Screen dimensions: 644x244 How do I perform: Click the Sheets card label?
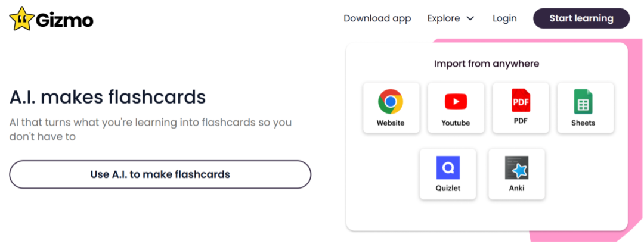pos(583,123)
